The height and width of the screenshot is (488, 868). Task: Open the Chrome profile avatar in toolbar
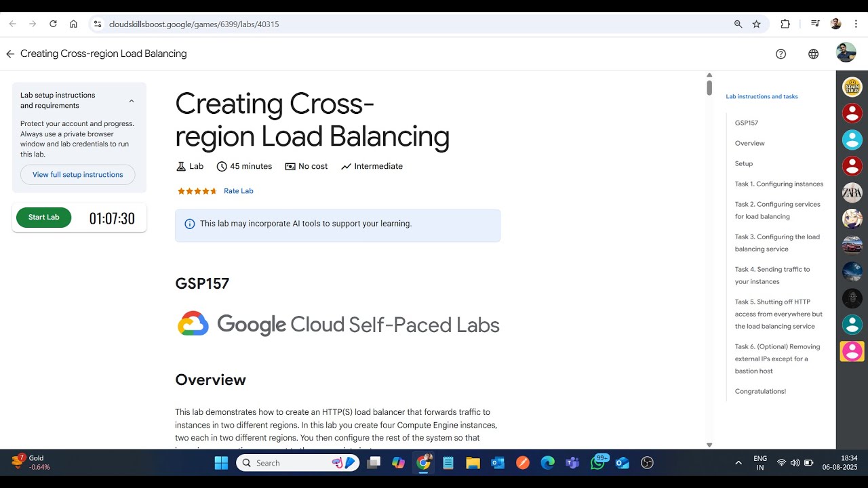[x=835, y=24]
